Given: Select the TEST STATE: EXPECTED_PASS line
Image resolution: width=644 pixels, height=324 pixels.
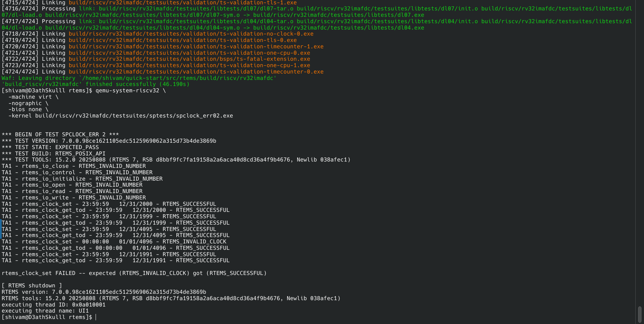Looking at the screenshot, I should [50, 147].
